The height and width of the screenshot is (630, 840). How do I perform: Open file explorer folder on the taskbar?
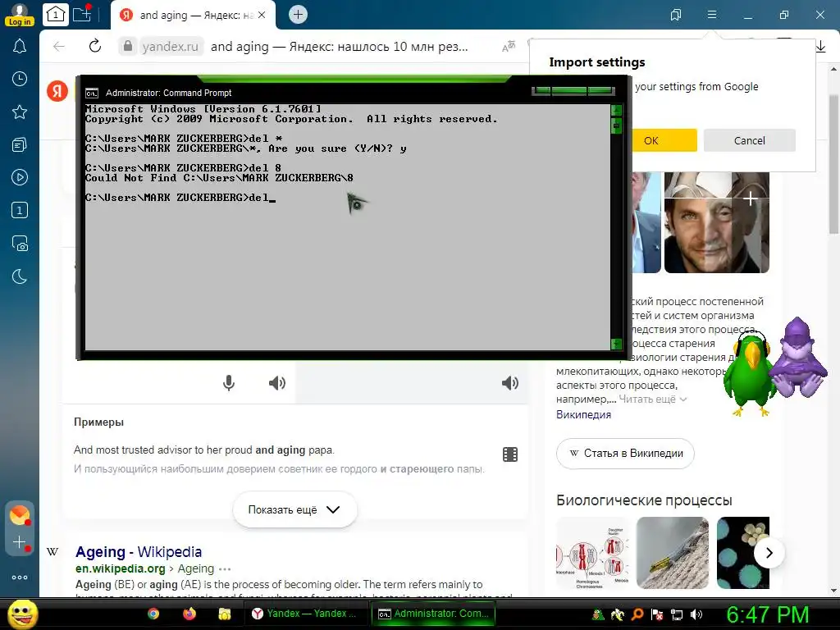[225, 614]
